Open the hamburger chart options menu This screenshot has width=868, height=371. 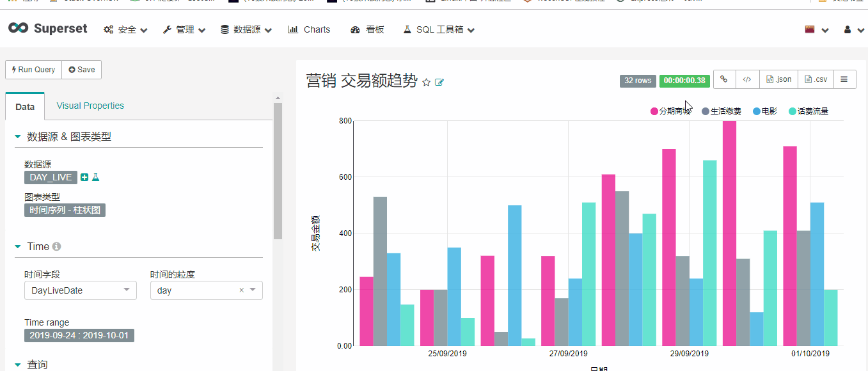click(x=844, y=79)
